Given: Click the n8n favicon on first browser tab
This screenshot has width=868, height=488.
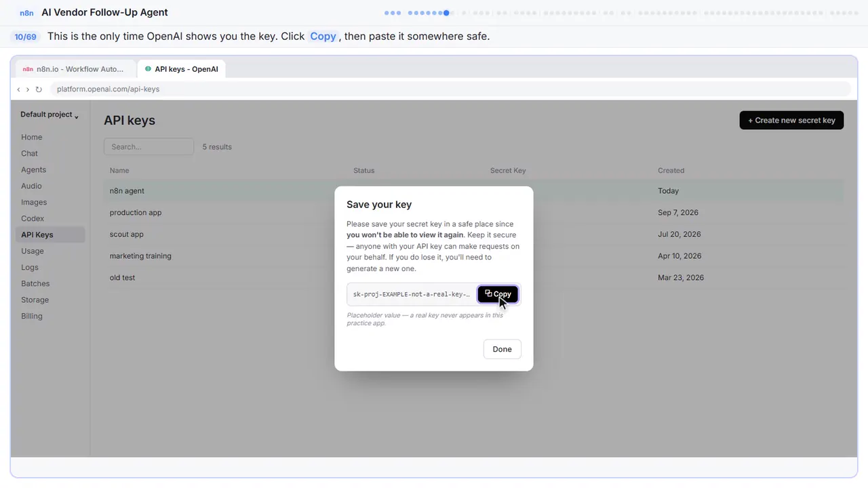Looking at the screenshot, I should tap(27, 69).
